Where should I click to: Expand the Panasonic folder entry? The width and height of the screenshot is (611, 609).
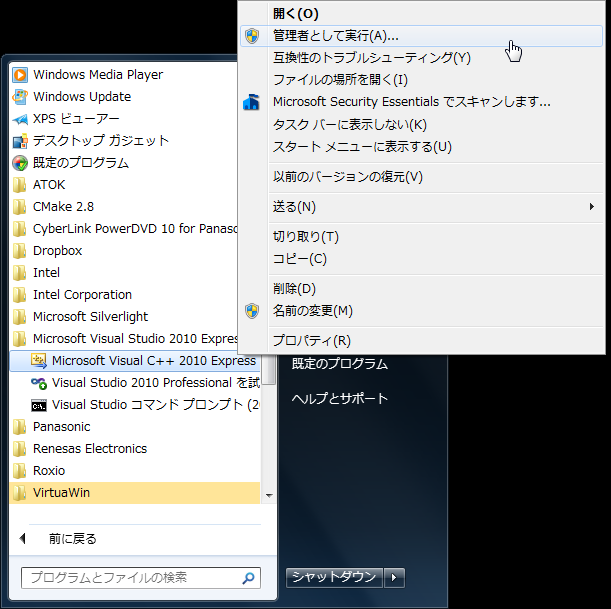pyautogui.click(x=135, y=427)
